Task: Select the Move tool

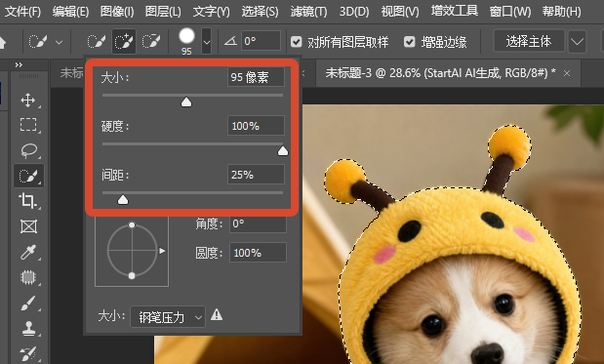Action: (x=28, y=101)
